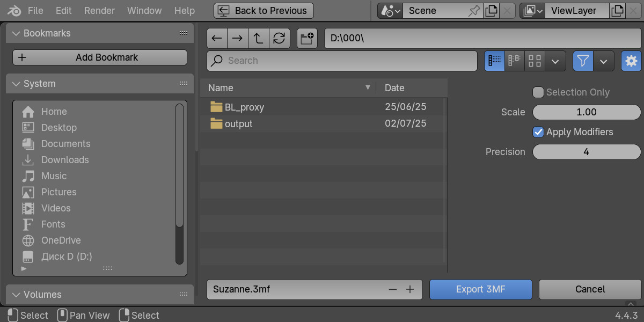The width and height of the screenshot is (644, 322).
Task: Collapse the Bookmarks panel
Action: pos(16,33)
